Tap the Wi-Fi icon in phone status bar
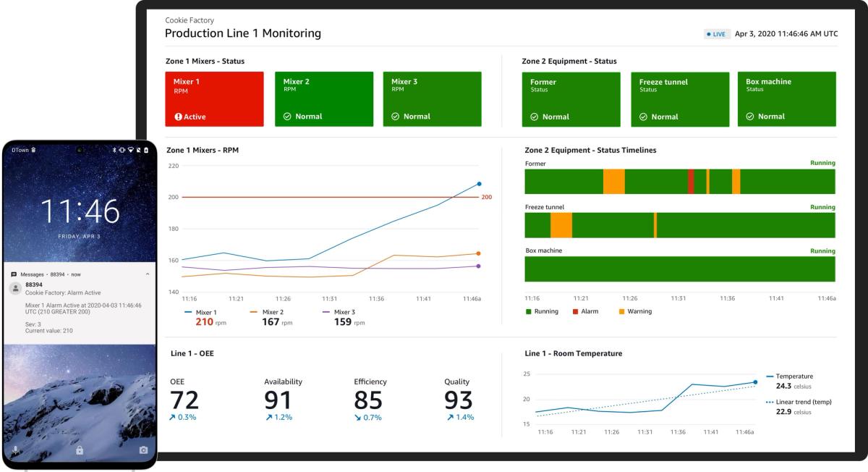Image resolution: width=868 pixels, height=472 pixels. tap(132, 150)
